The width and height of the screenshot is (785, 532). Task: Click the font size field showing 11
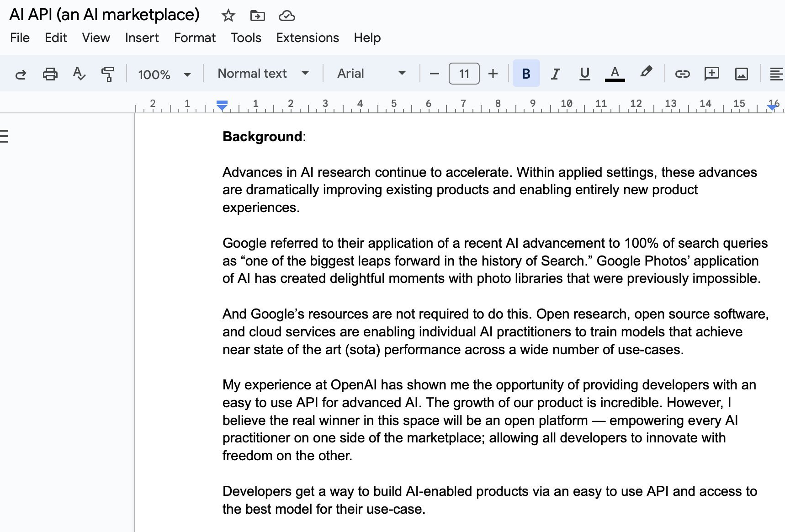(x=464, y=74)
